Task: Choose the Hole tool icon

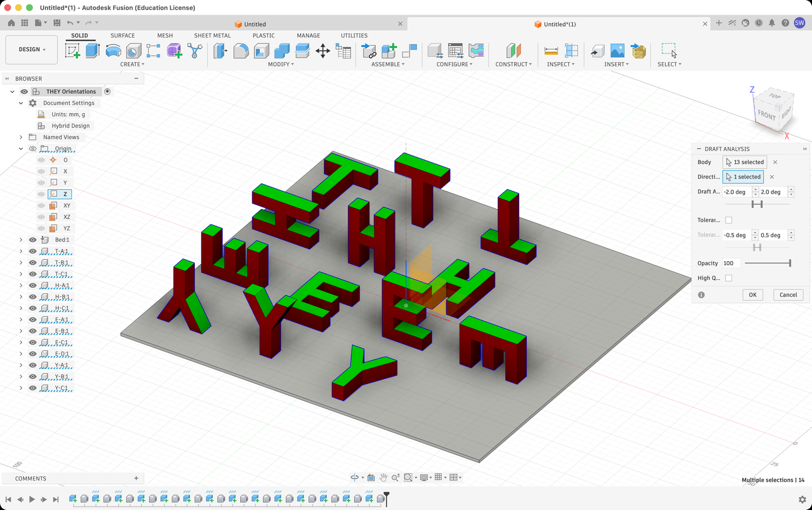Action: (x=133, y=50)
